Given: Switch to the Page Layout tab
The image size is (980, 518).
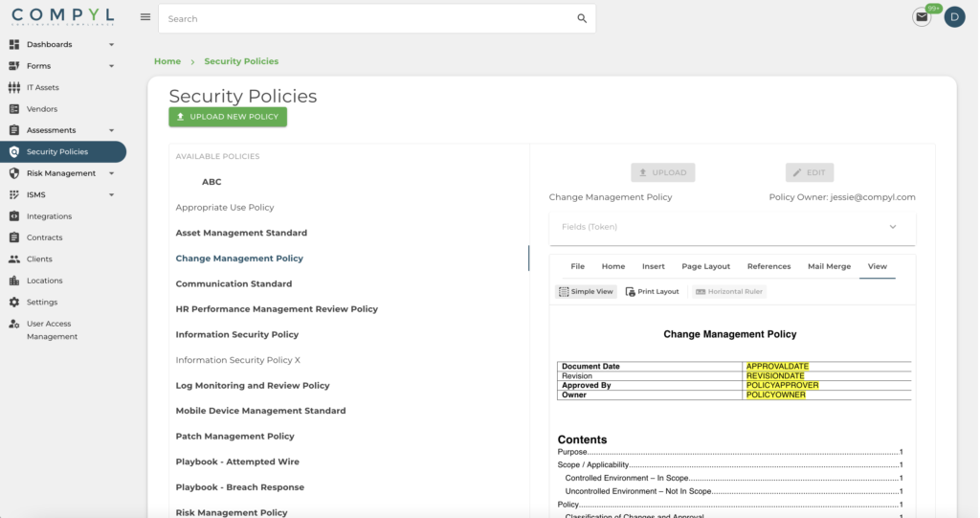Looking at the screenshot, I should tap(705, 266).
